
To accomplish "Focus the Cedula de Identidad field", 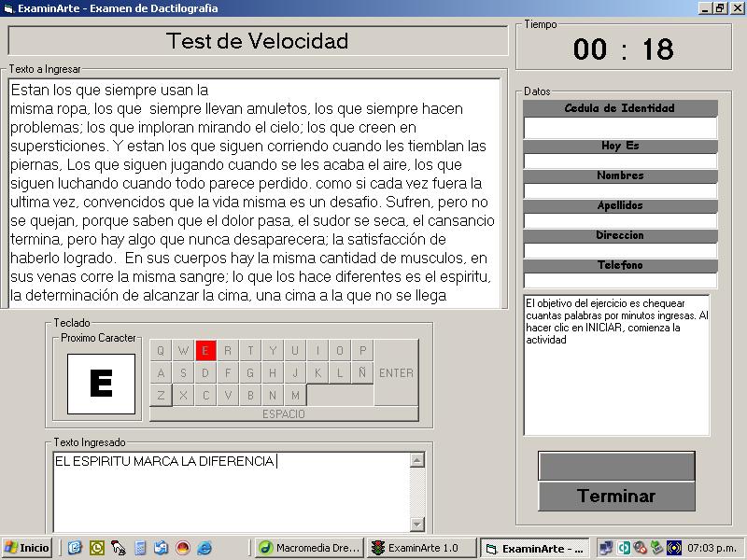I will (x=620, y=128).
